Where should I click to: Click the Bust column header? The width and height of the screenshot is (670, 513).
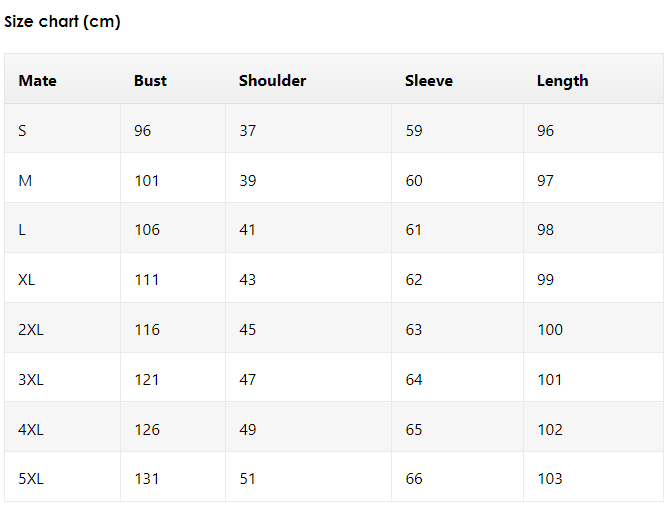click(x=150, y=81)
